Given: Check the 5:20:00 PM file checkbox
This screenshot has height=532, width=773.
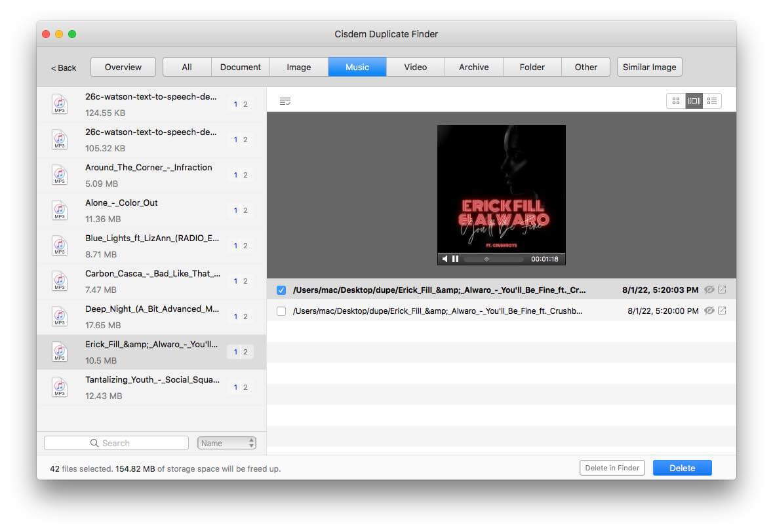Looking at the screenshot, I should tap(281, 311).
